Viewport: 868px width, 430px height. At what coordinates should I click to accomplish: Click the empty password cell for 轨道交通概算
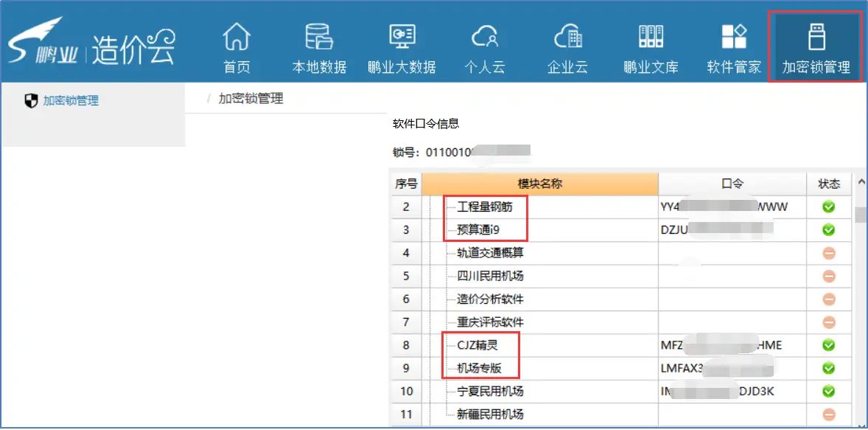[732, 253]
